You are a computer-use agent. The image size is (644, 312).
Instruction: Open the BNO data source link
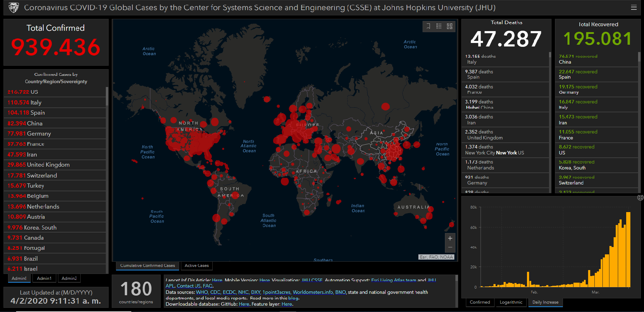tap(341, 292)
